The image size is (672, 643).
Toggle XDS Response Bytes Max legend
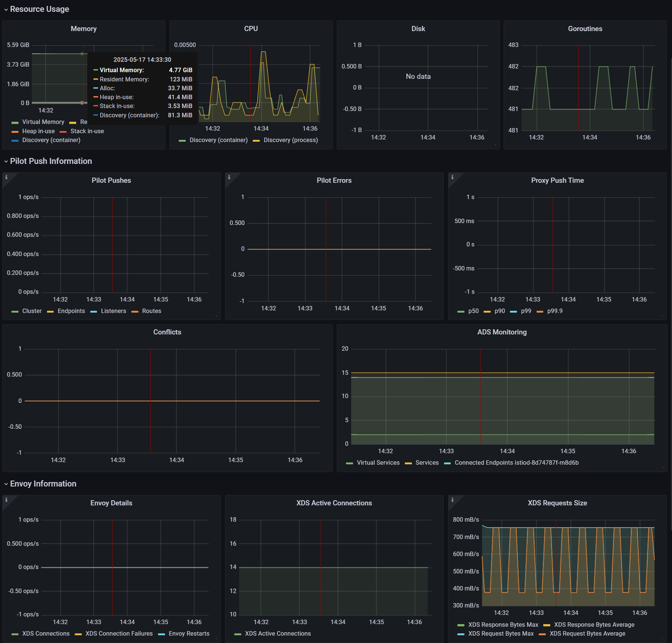tap(503, 625)
